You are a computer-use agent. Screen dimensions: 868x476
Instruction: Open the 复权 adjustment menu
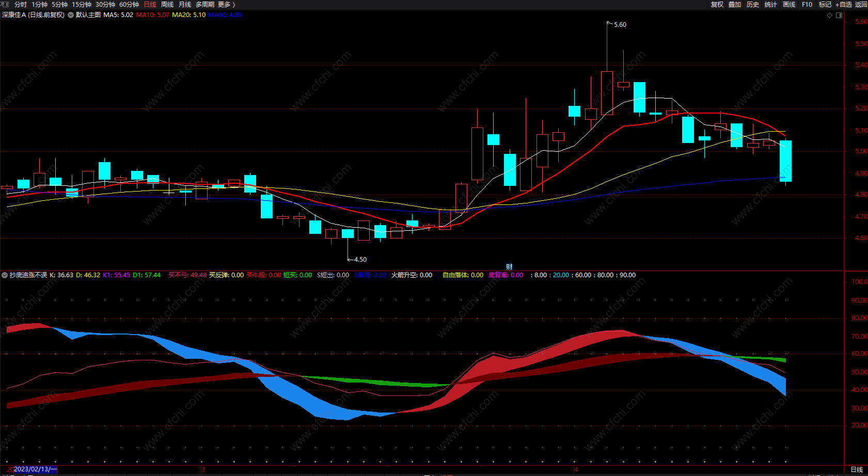717,5
